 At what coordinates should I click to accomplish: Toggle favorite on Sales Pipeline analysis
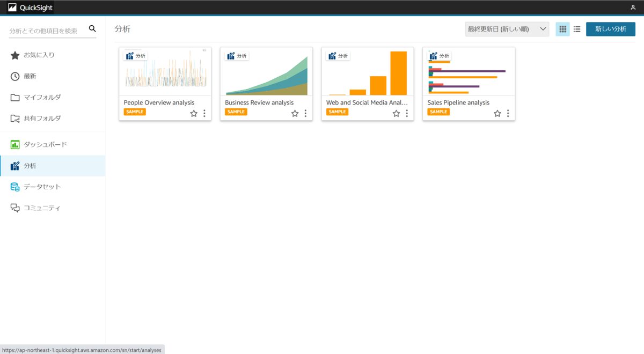tap(497, 113)
